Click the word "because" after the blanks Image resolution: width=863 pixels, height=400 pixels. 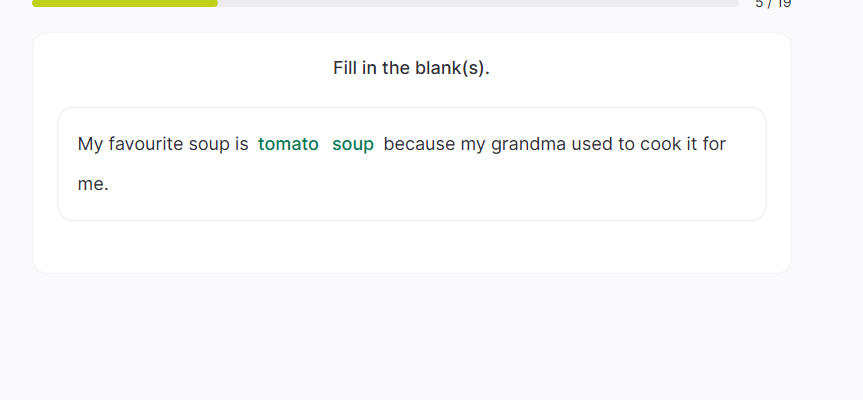[x=419, y=144]
